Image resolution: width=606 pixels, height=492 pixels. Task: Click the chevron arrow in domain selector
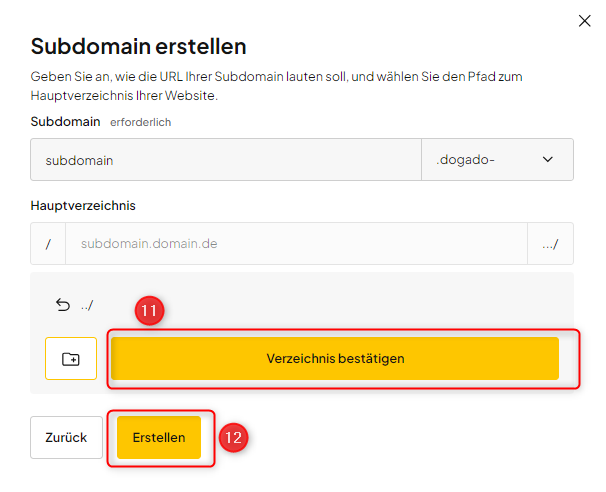point(547,159)
